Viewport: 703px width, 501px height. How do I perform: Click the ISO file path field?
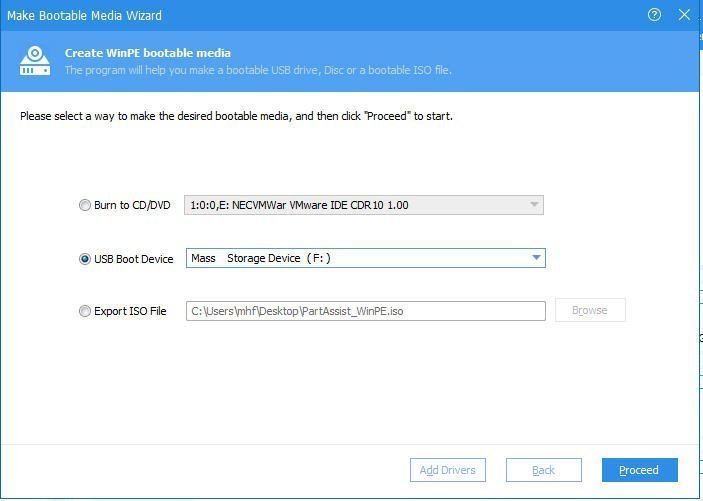click(366, 311)
